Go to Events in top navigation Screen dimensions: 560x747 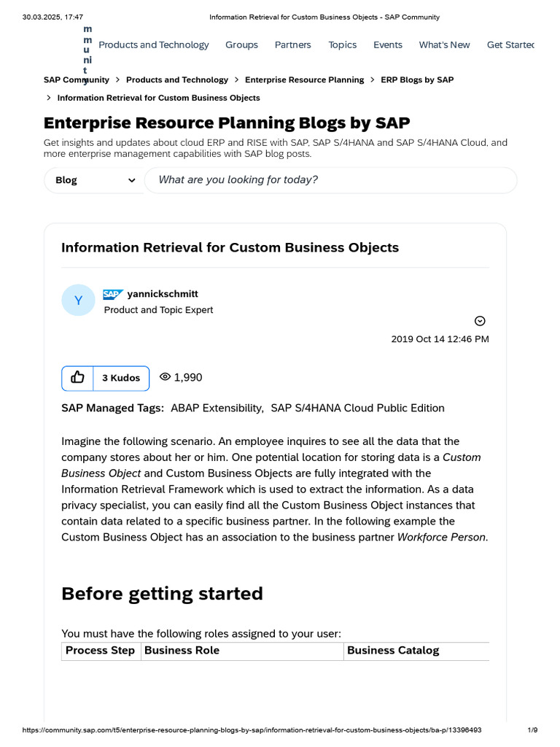pos(387,45)
